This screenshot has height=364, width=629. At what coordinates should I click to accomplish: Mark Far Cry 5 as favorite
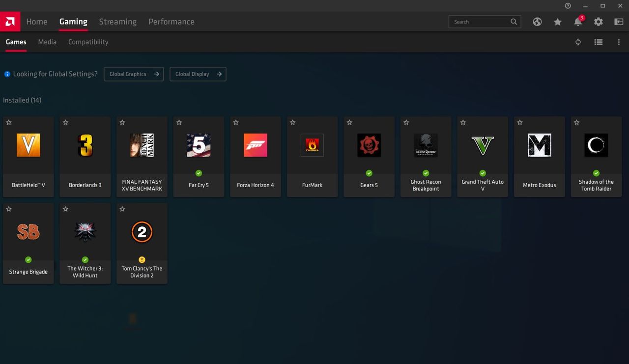pos(179,122)
